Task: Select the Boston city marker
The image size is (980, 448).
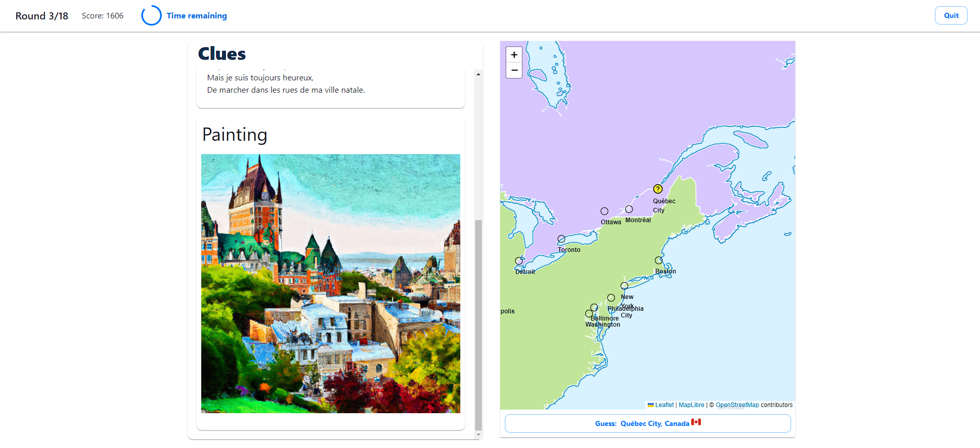Action: 658,260
